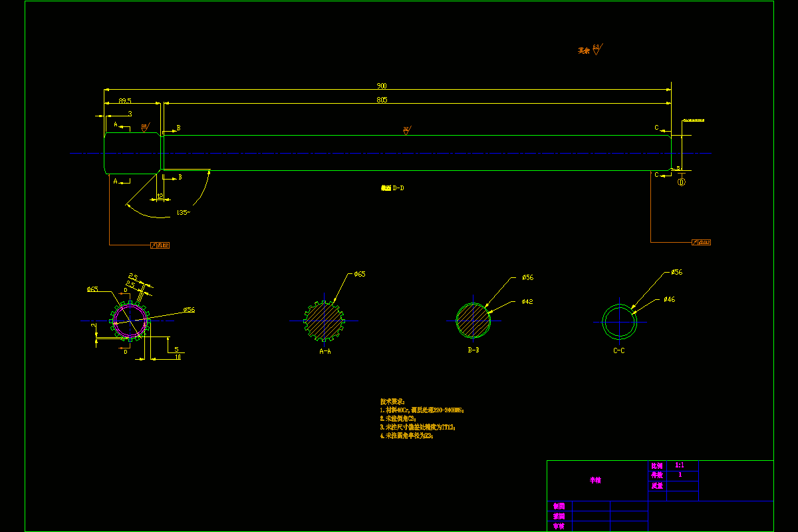Screen dimensions: 798x532
Task: Select the ø56 label on the spline end view
Action: pos(189,310)
